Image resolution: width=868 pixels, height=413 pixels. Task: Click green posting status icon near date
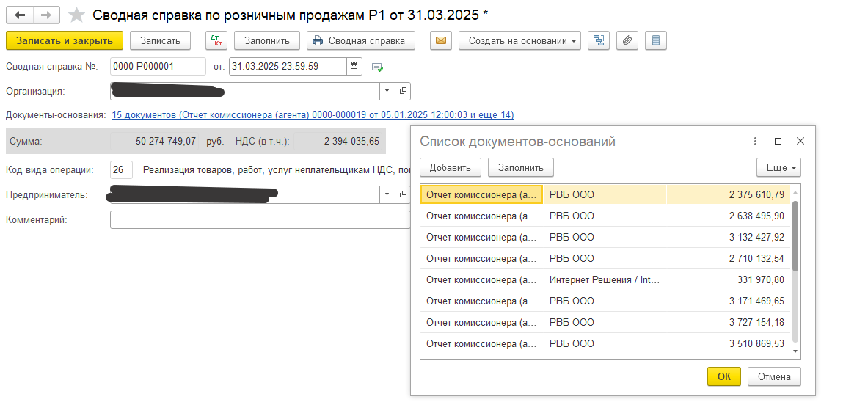point(377,67)
